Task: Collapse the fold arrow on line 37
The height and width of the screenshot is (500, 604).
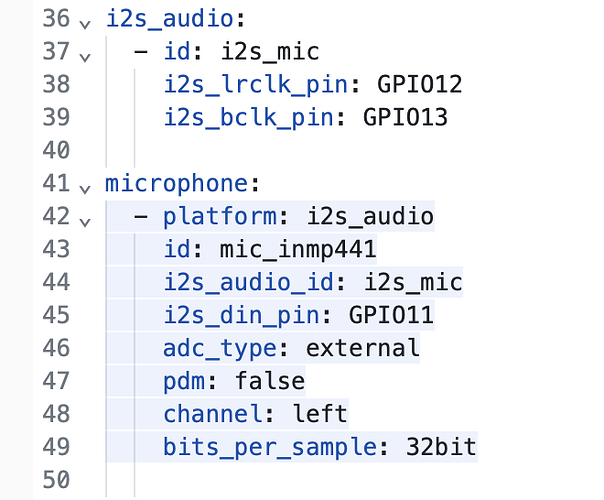Action: click(85, 58)
